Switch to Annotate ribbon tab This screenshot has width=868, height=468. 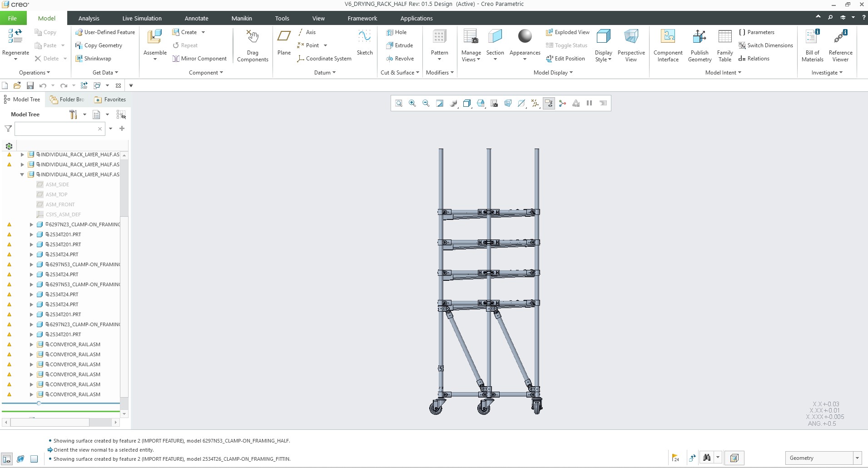click(x=196, y=18)
